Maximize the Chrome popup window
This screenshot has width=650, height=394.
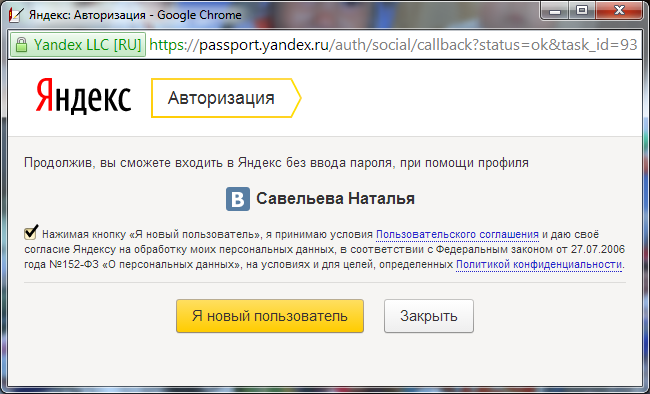tap(582, 11)
